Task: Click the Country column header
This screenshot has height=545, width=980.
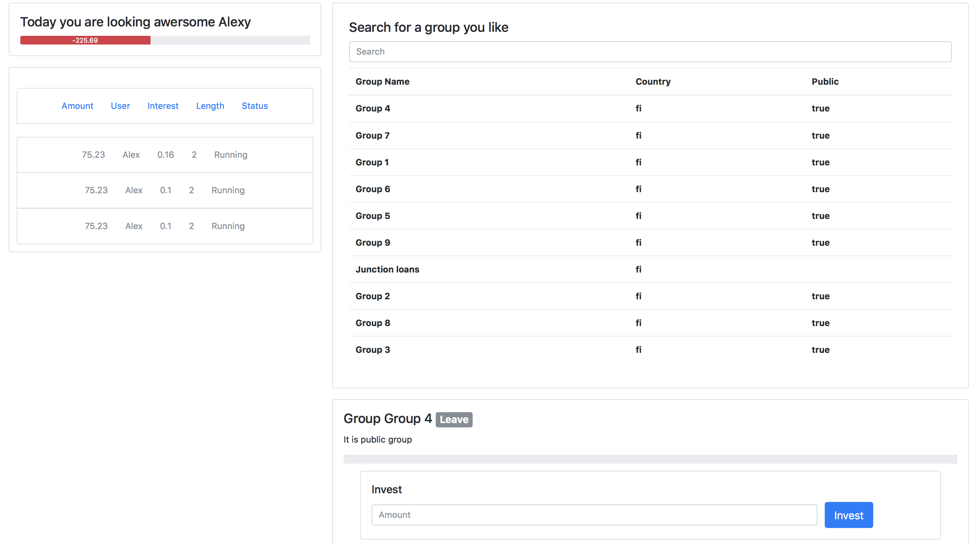Action: click(653, 81)
